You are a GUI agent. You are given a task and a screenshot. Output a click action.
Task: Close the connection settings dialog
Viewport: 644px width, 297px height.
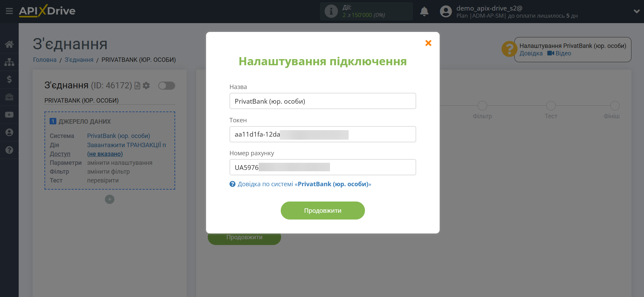428,43
